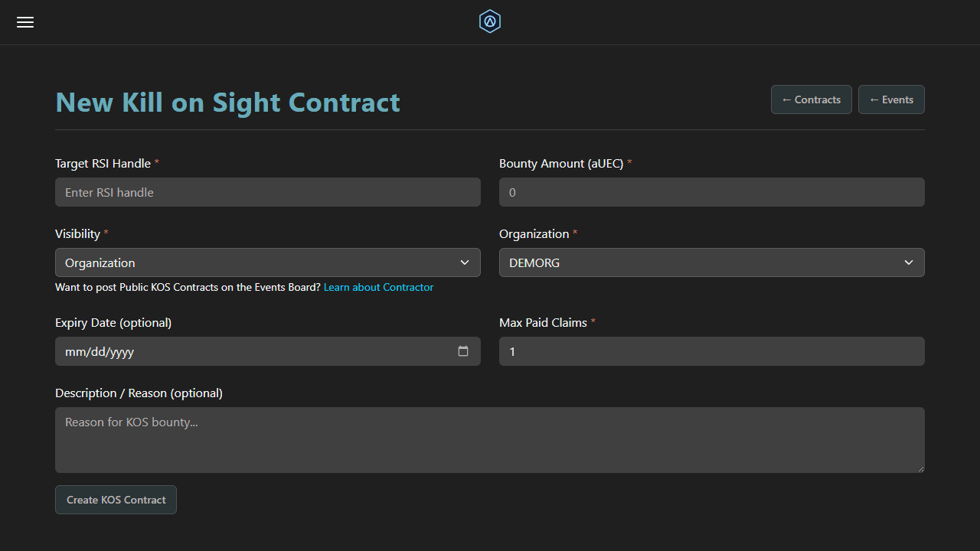Focus the Target RSI Handle input
This screenshot has height=551, width=980.
click(x=267, y=192)
